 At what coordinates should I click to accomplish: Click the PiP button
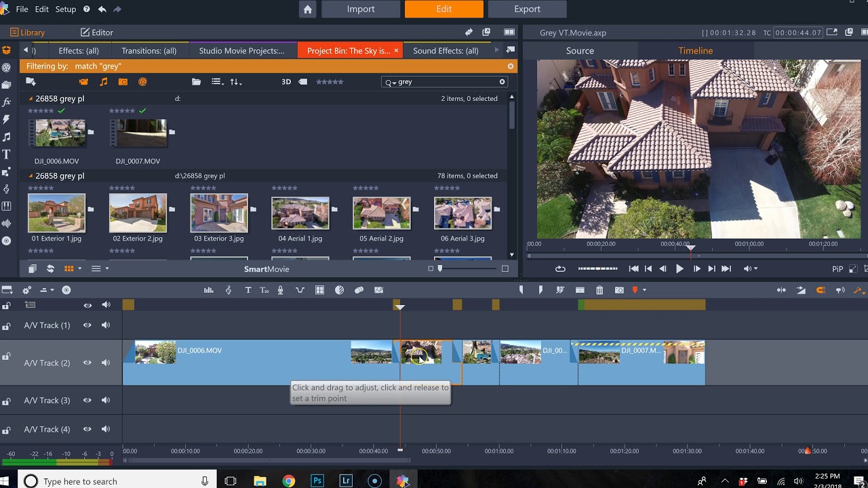pos(837,269)
